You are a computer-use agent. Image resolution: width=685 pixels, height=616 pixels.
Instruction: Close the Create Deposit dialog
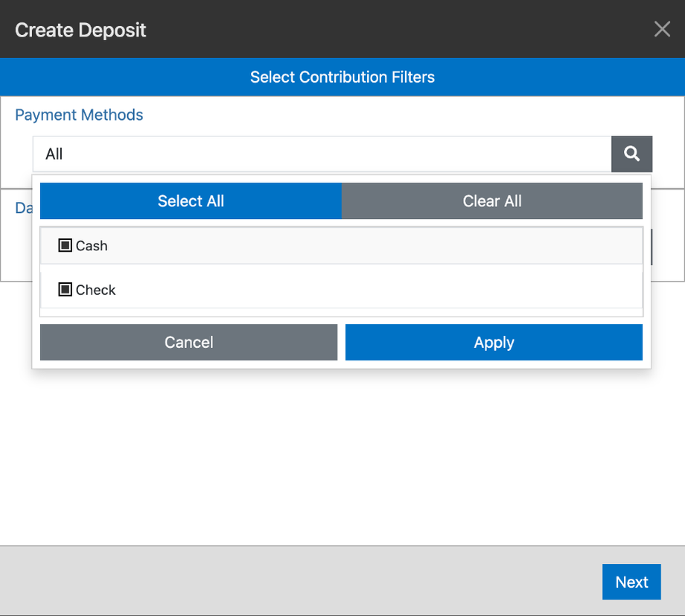point(662,29)
